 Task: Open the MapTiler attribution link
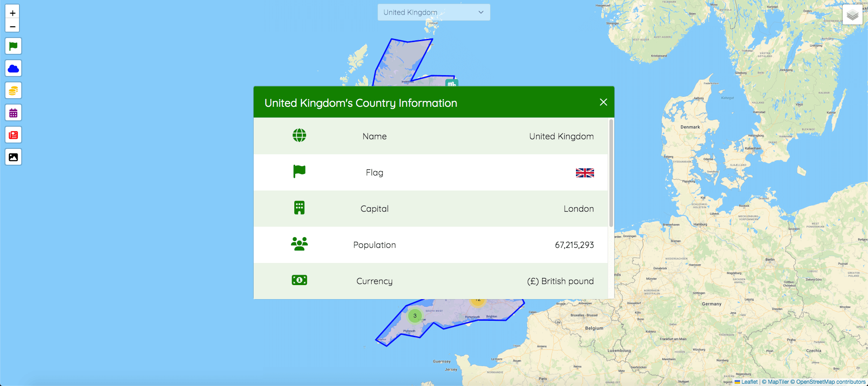click(x=778, y=382)
